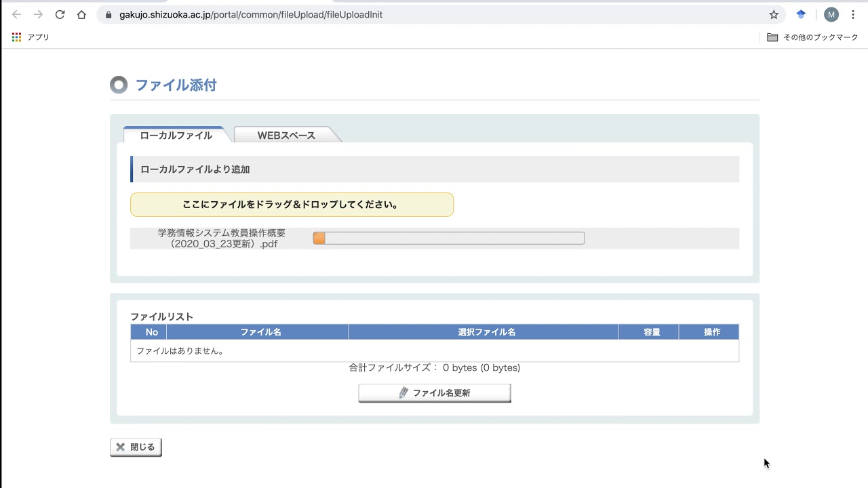Click the ファイル名更新 button
Viewport: 868px width, 488px height.
(435, 393)
